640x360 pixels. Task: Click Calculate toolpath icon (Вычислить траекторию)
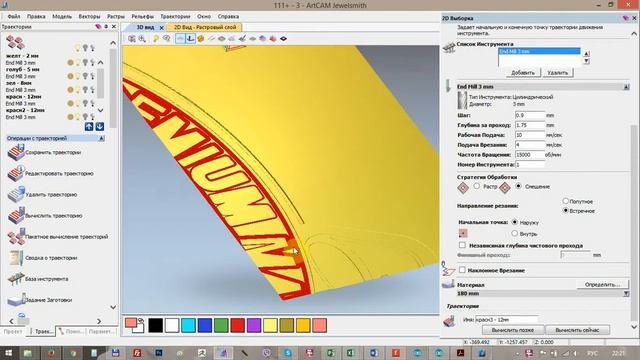tap(16, 216)
